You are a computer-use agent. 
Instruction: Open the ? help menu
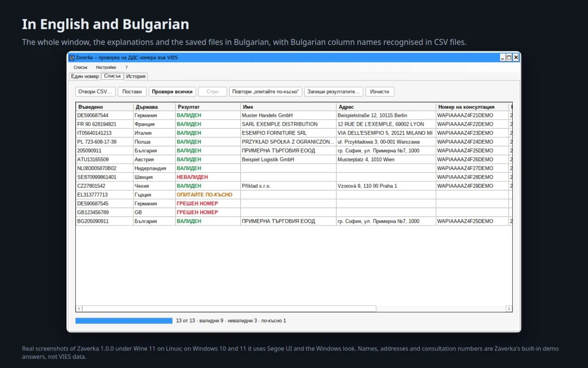[x=126, y=67]
